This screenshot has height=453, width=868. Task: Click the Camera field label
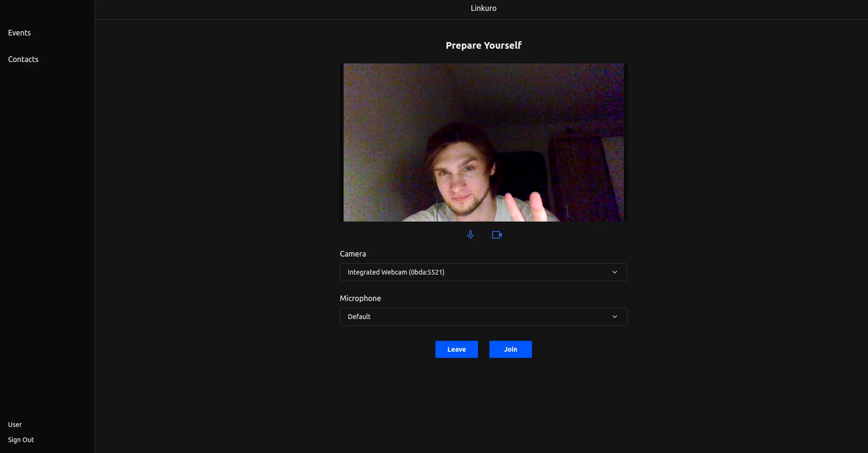click(353, 254)
